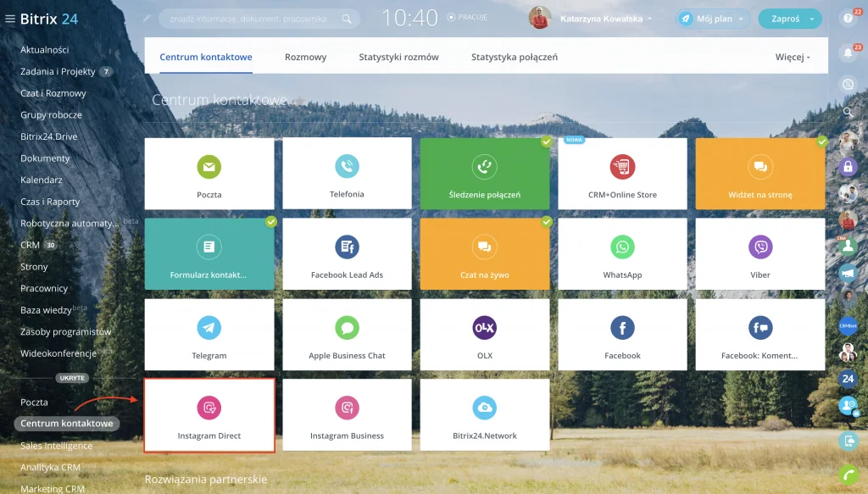The width and height of the screenshot is (868, 494).
Task: Open the Zaproś dropdown arrow
Action: [x=812, y=19]
